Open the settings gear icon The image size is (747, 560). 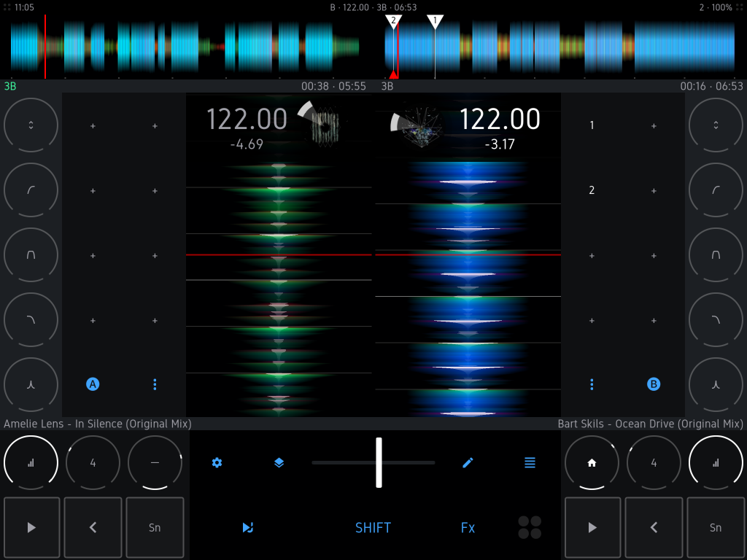[x=217, y=462]
